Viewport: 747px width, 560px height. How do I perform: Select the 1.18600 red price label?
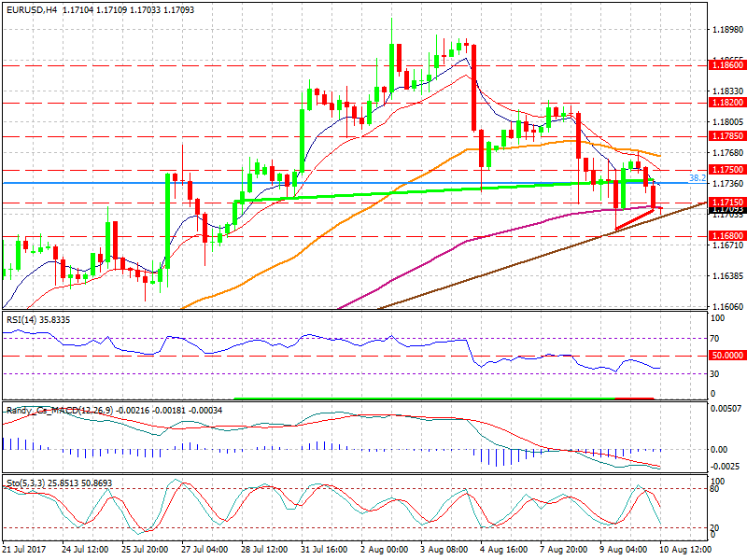(726, 65)
